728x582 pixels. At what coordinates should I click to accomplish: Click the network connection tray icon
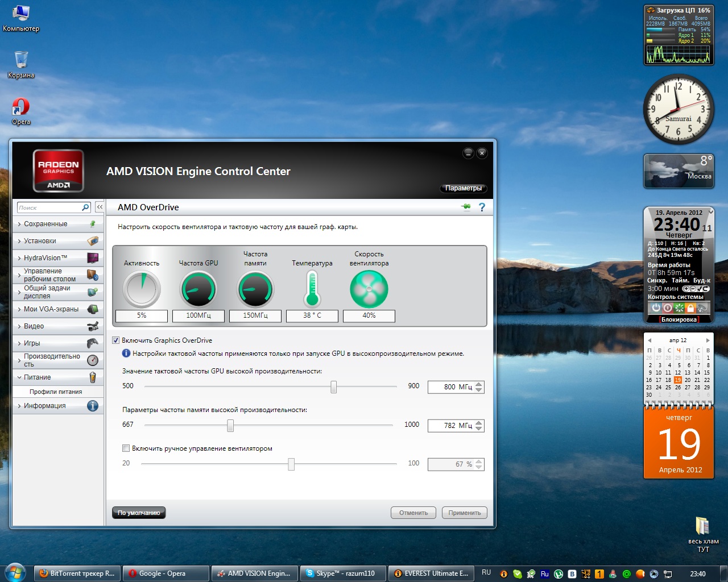[x=668, y=574]
